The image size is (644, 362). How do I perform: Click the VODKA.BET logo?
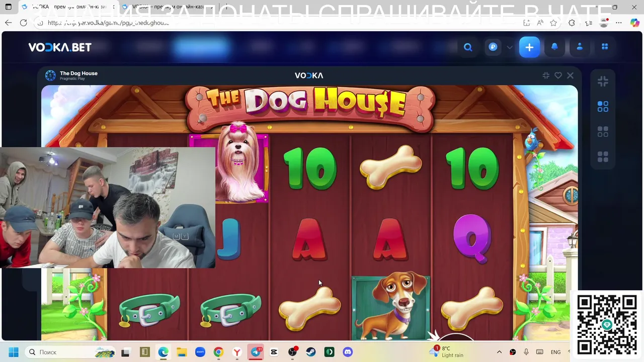point(60,47)
